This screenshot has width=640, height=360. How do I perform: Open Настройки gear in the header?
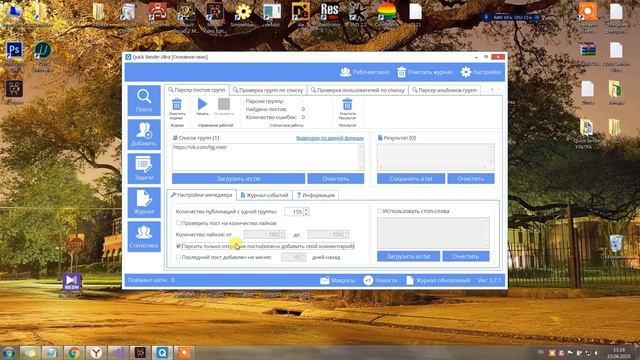pos(481,72)
